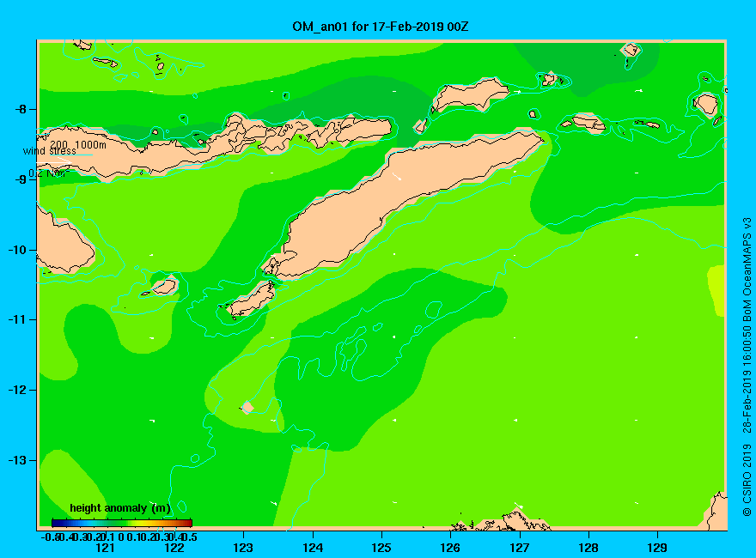Viewport: 756px width, 558px height.
Task: Click the "height anomaly (m)" legend label
Action: click(x=120, y=508)
